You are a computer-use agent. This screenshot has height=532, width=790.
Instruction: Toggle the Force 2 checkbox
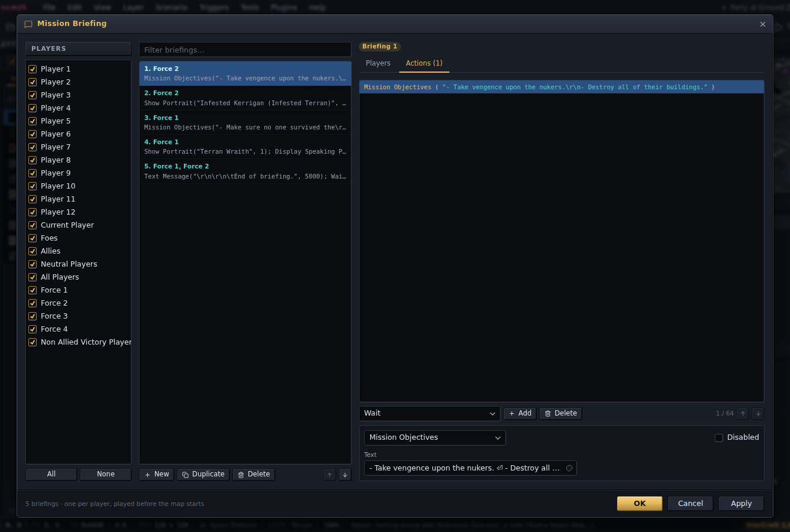33,303
